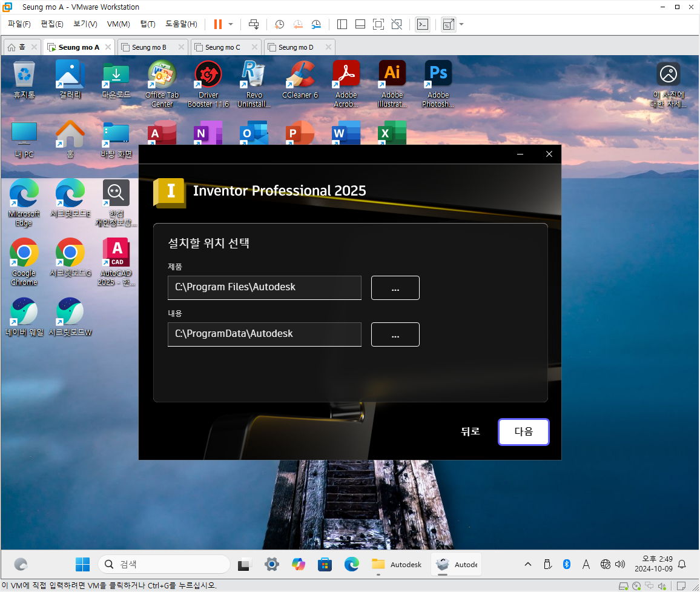
Task: Click the VMware pause (suspend) icon
Action: click(x=218, y=24)
